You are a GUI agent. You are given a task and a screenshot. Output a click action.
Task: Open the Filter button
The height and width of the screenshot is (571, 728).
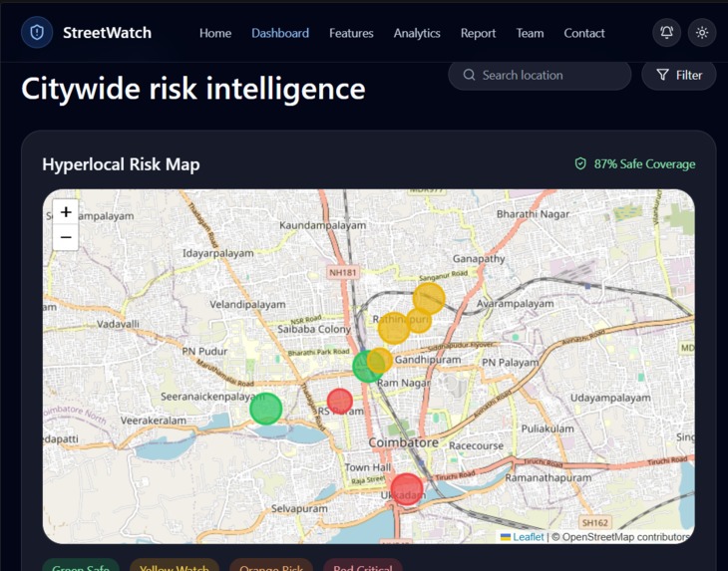point(679,75)
